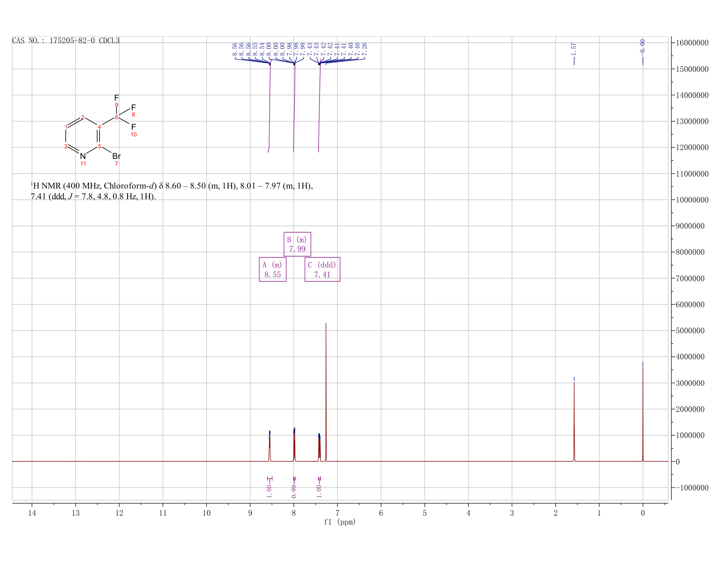Click the 1.00 integral under the 8.55 peak
The height and width of the screenshot is (563, 728).
click(270, 491)
